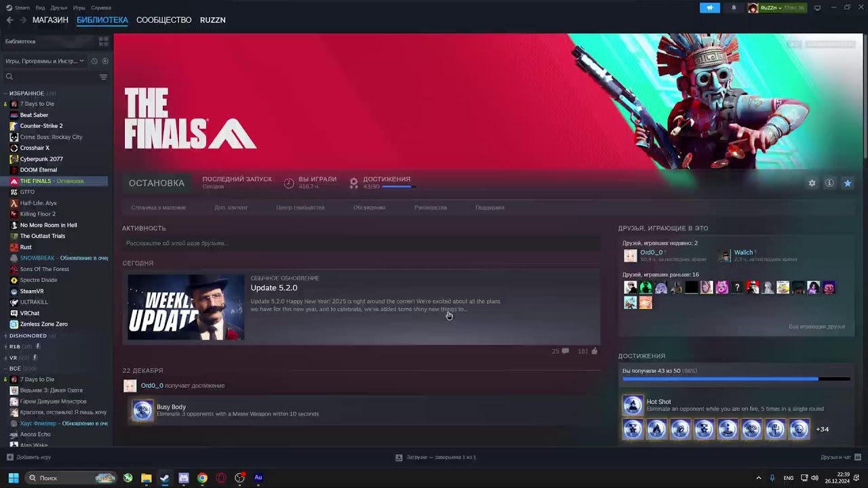This screenshot has width=868, height=488.
Task: Open Wallch's avatar in recent friends
Action: coord(725,256)
